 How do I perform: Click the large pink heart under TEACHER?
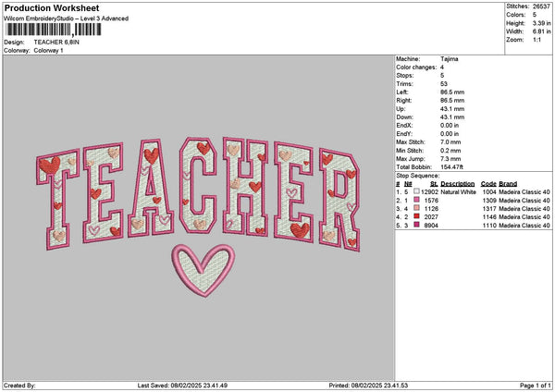[x=203, y=271]
